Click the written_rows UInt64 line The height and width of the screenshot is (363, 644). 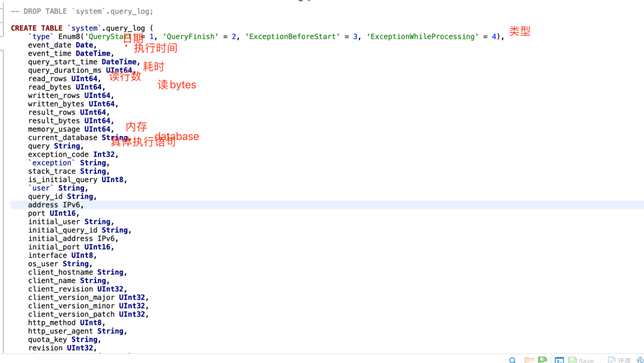click(70, 96)
